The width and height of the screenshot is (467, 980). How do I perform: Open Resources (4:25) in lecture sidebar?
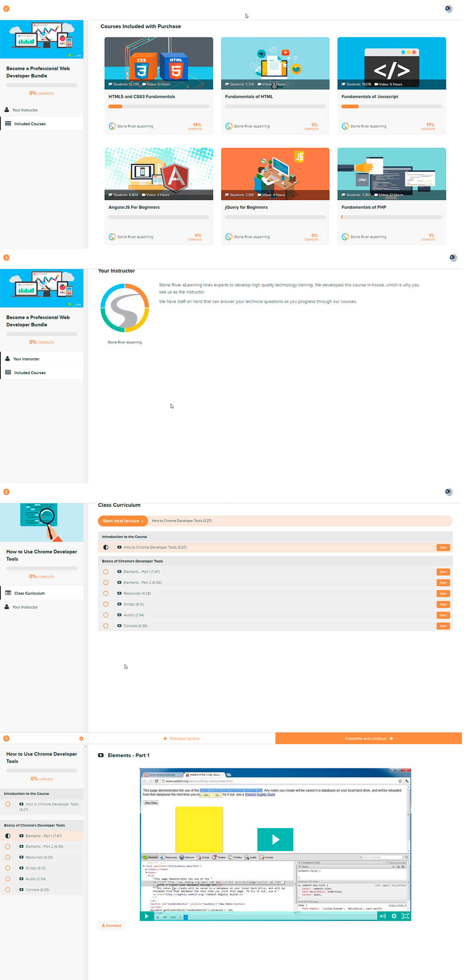(x=42, y=857)
